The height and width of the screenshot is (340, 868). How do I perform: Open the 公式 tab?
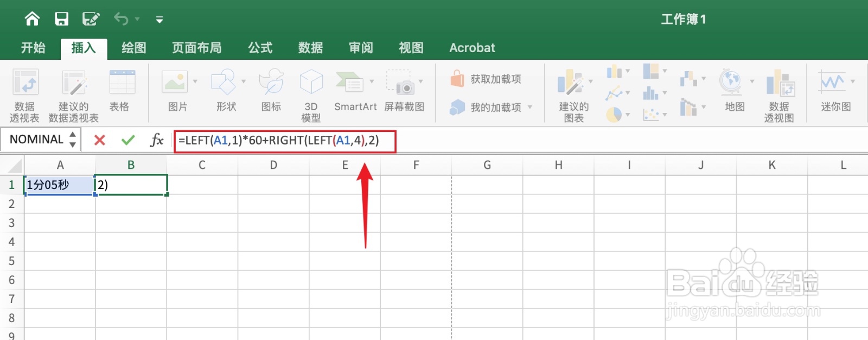[x=260, y=48]
